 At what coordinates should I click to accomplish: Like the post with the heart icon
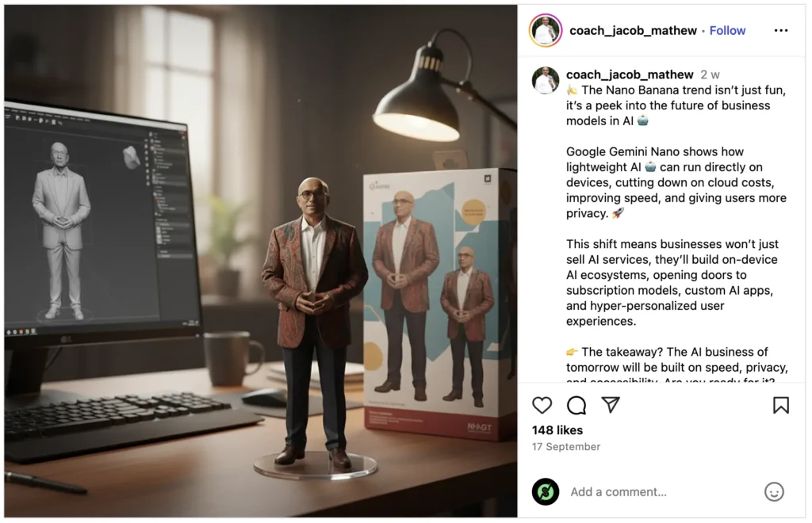point(542,405)
